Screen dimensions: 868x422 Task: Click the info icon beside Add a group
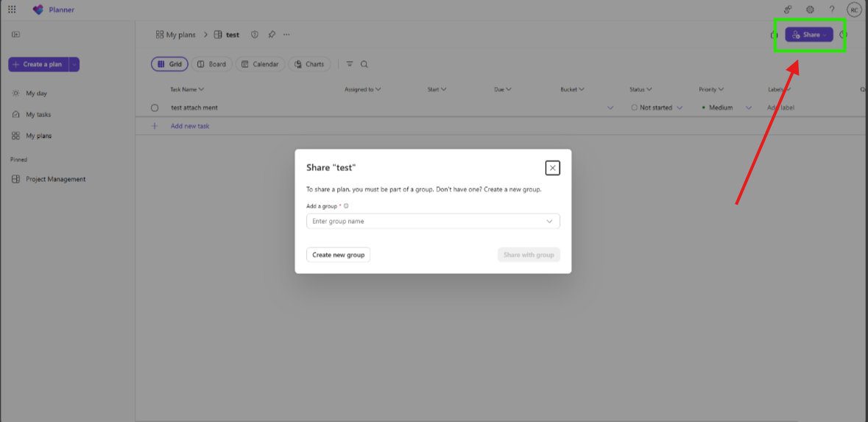346,206
